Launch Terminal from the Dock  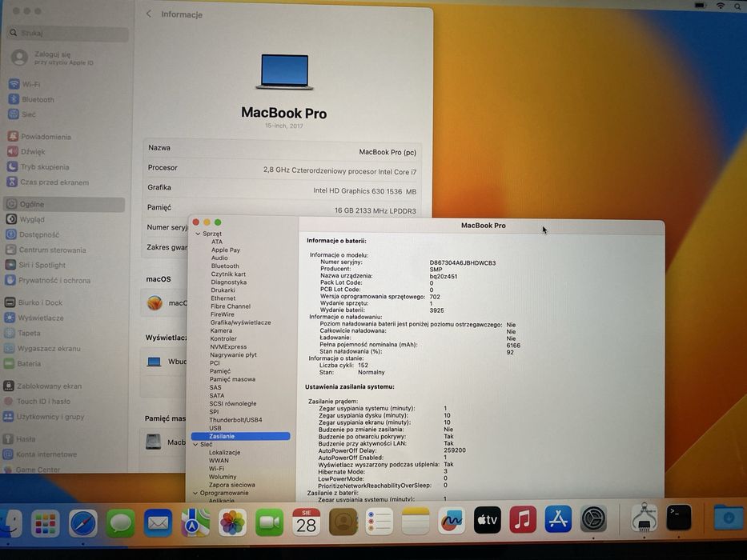678,517
